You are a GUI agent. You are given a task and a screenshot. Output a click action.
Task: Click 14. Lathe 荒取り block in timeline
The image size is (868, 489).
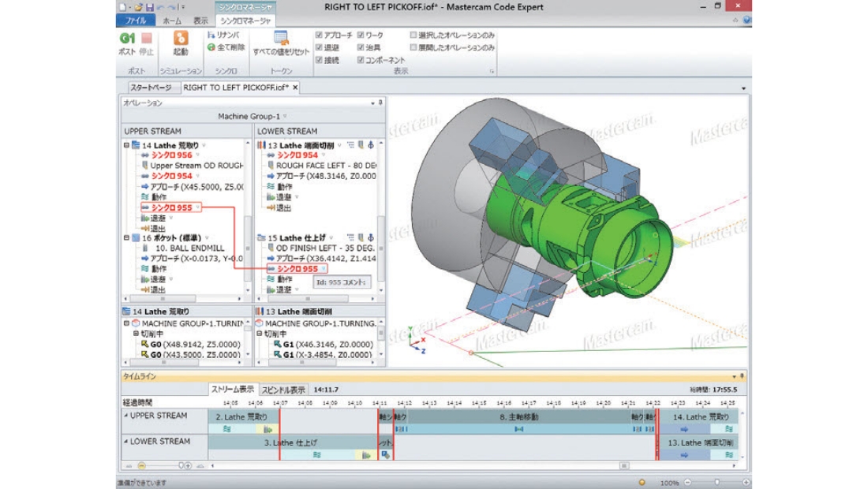(x=700, y=416)
